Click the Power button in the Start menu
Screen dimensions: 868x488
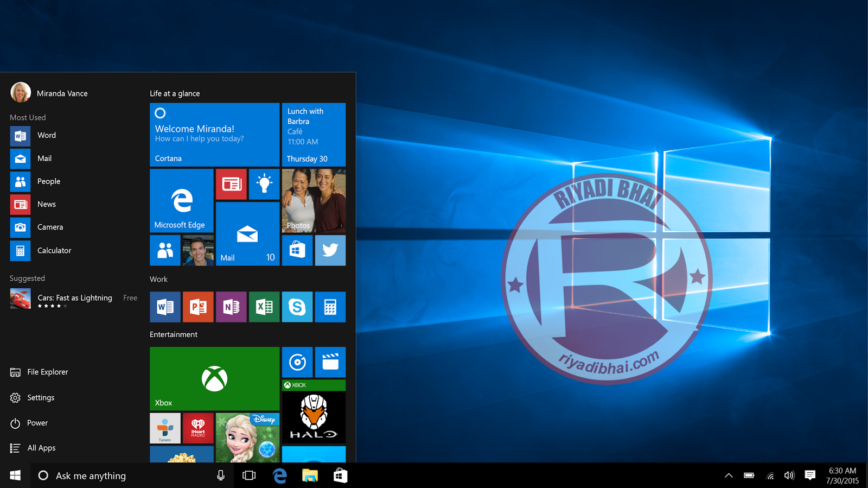pyautogui.click(x=29, y=423)
